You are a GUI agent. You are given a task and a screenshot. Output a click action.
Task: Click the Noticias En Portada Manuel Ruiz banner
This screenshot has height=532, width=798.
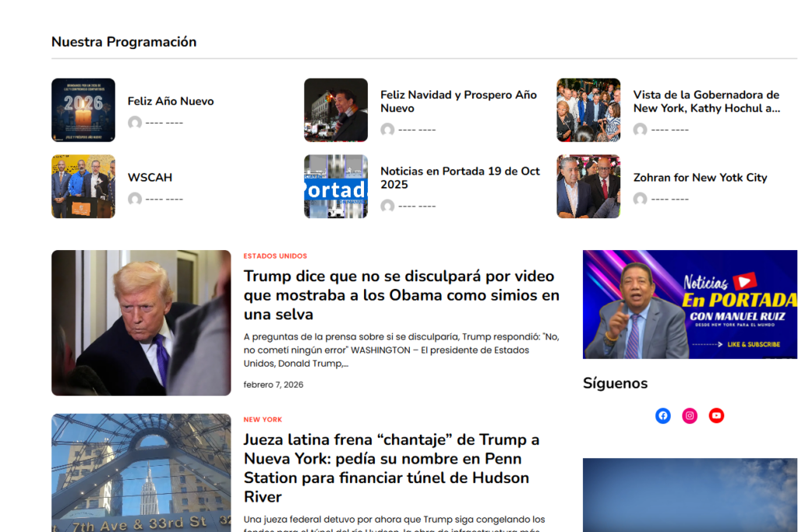click(x=690, y=305)
